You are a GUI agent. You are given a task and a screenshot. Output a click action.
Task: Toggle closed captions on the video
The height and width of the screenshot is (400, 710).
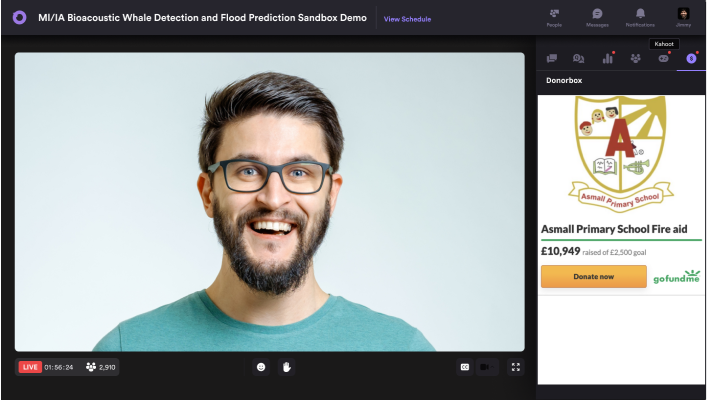465,367
